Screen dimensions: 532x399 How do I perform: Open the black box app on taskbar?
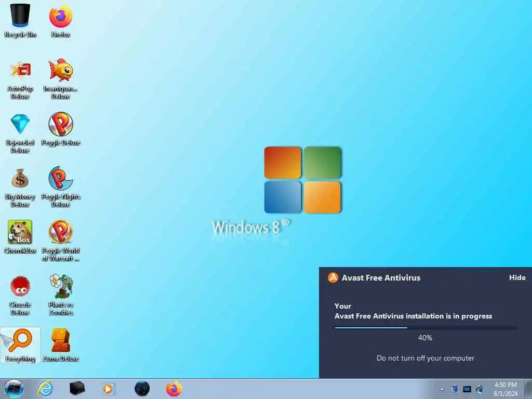coord(77,389)
